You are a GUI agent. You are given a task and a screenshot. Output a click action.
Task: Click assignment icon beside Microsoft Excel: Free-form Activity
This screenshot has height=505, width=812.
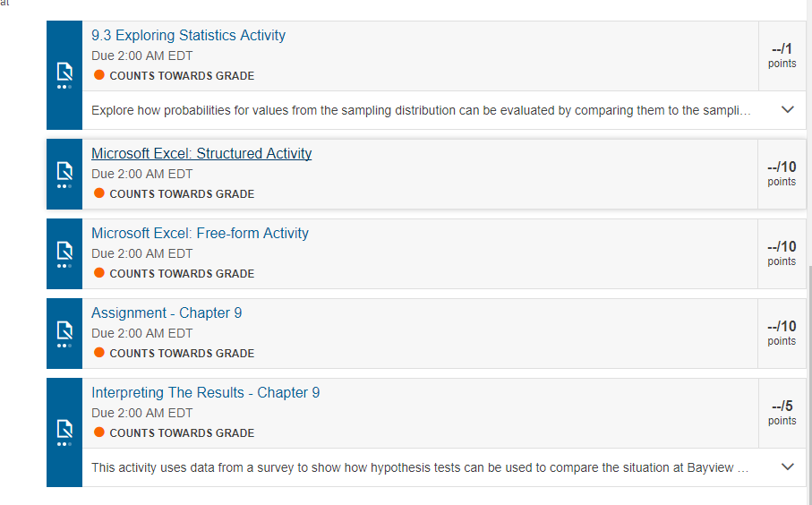click(x=64, y=254)
